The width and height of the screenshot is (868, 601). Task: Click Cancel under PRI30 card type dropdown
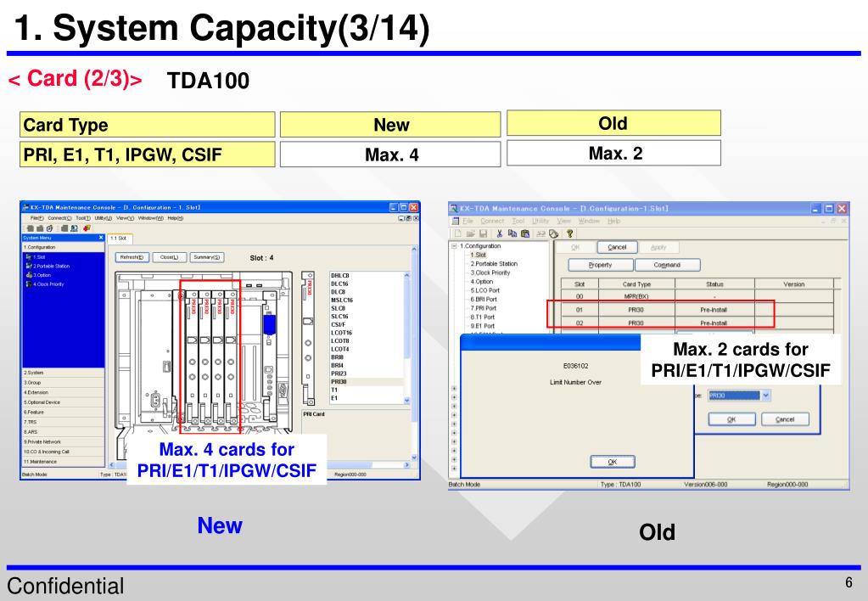pyautogui.click(x=785, y=419)
